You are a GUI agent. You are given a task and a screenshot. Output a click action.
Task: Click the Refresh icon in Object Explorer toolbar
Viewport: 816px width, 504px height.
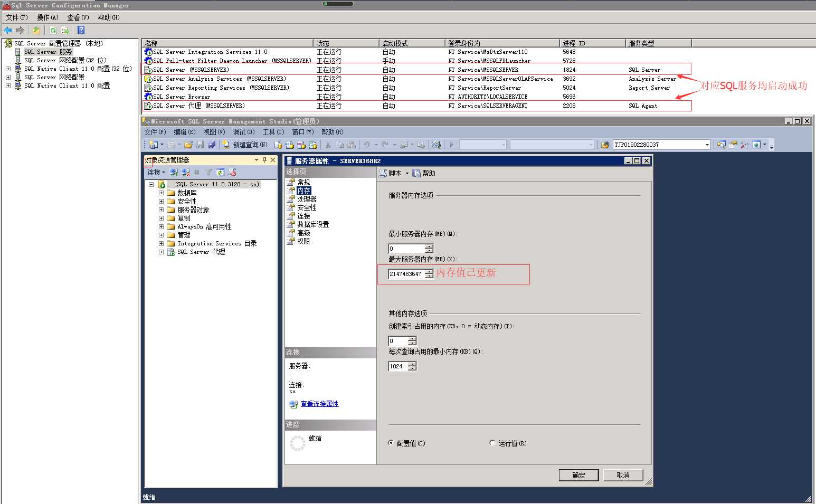click(220, 173)
